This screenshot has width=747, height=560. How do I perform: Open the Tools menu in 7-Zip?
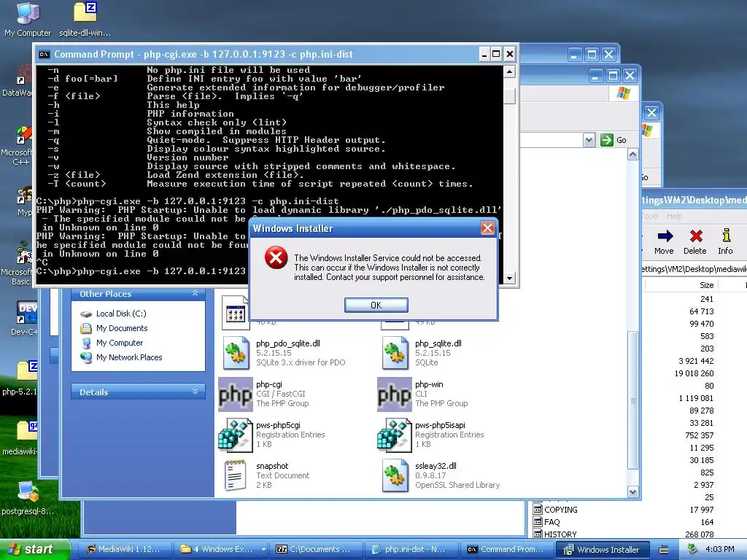coord(650,216)
